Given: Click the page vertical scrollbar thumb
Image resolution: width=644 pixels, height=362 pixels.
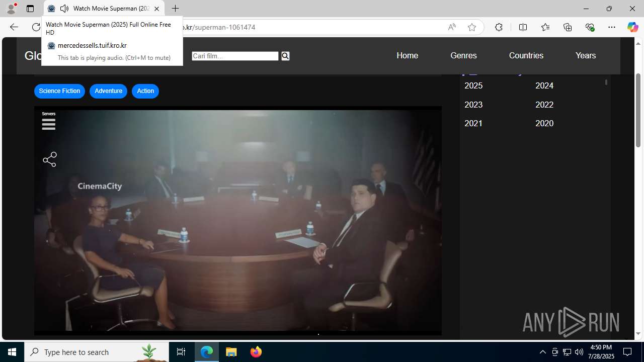Looking at the screenshot, I should [638, 110].
